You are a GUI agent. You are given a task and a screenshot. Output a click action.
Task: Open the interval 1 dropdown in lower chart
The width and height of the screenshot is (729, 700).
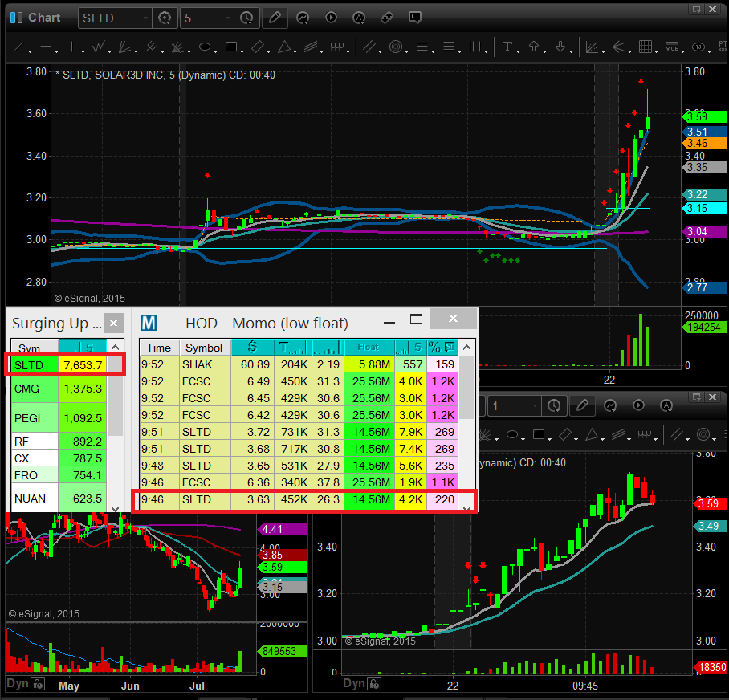coord(535,405)
